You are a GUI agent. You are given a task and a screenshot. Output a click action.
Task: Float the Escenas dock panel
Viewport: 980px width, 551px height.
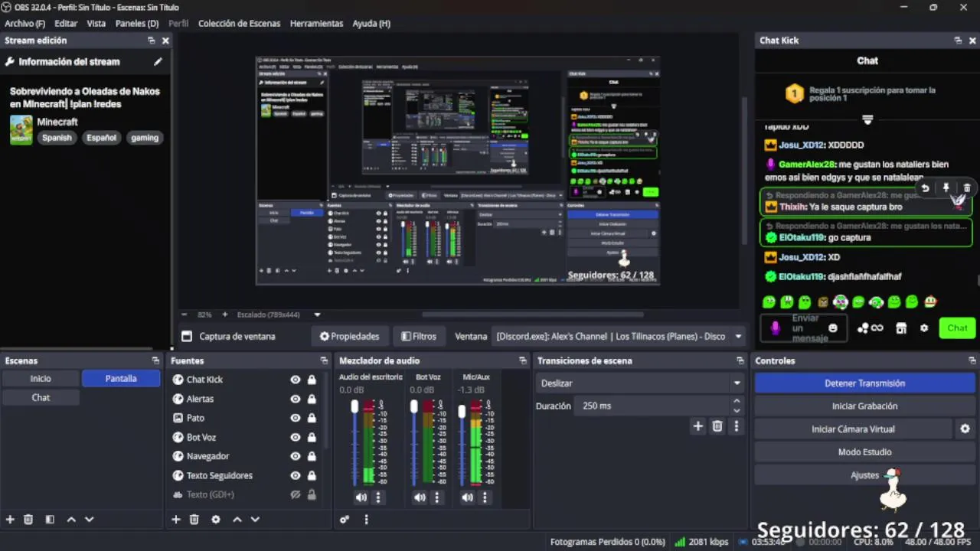pos(155,360)
